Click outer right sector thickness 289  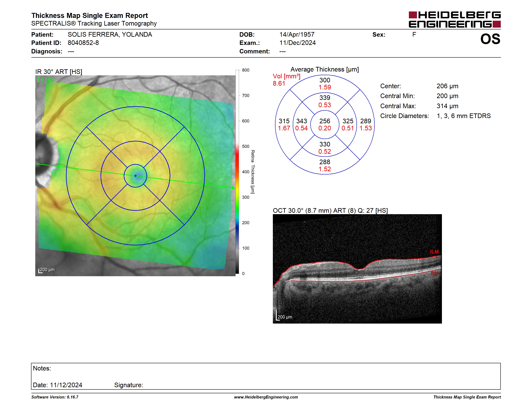366,121
